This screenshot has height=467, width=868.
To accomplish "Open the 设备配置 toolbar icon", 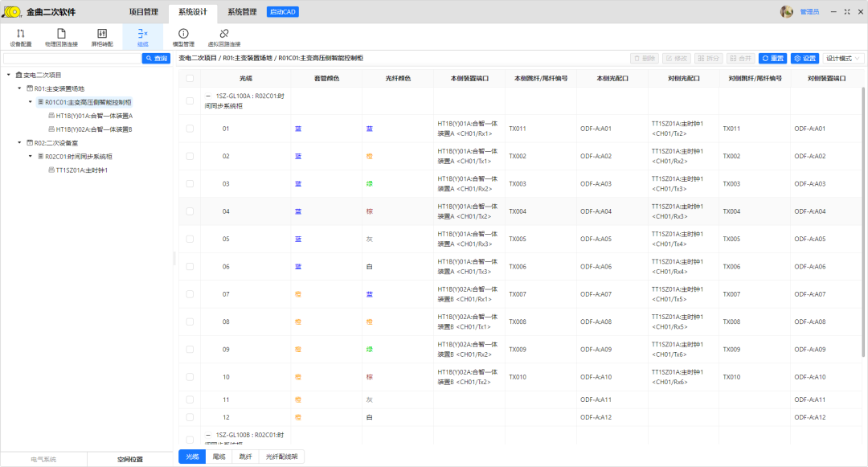I will click(x=21, y=34).
